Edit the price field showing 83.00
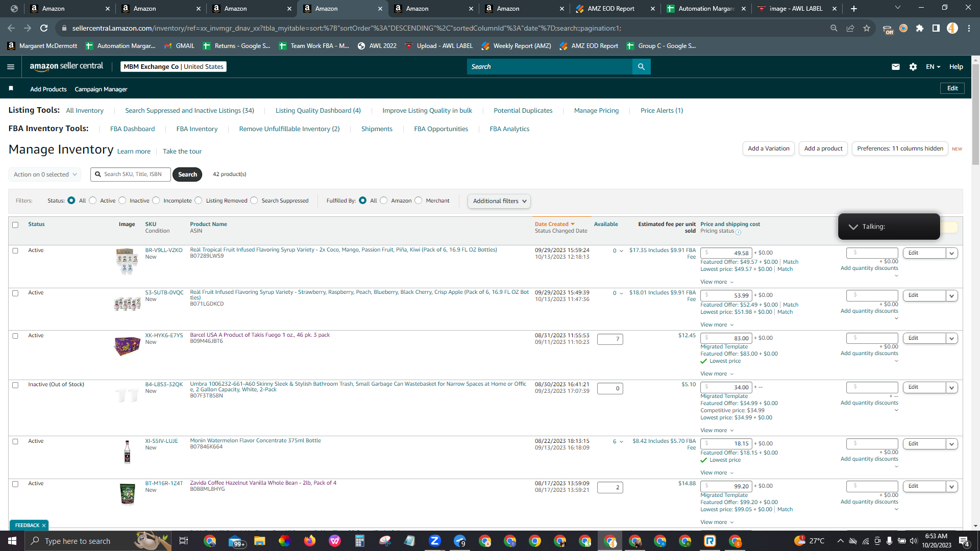The width and height of the screenshot is (980, 551). pyautogui.click(x=726, y=338)
